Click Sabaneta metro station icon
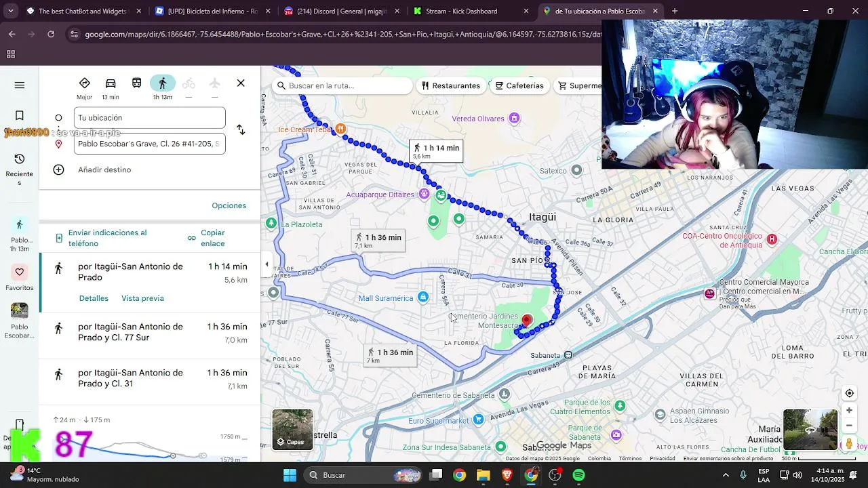The height and width of the screenshot is (488, 868). (x=568, y=355)
